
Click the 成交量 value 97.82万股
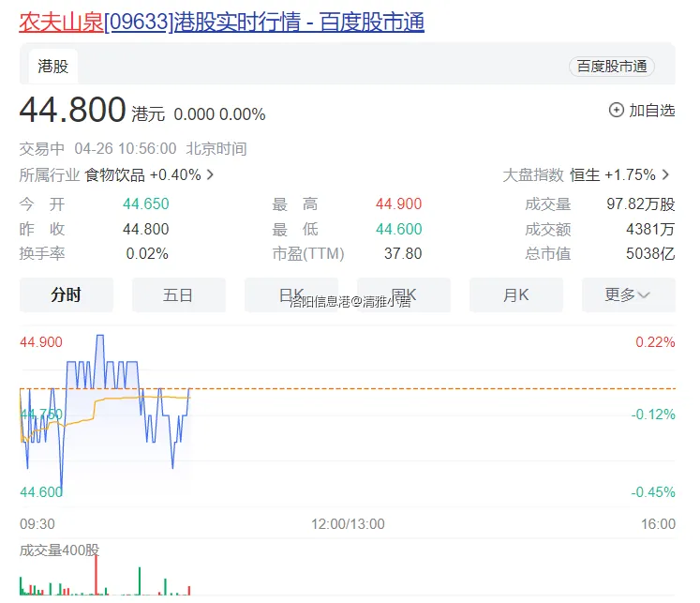[641, 204]
